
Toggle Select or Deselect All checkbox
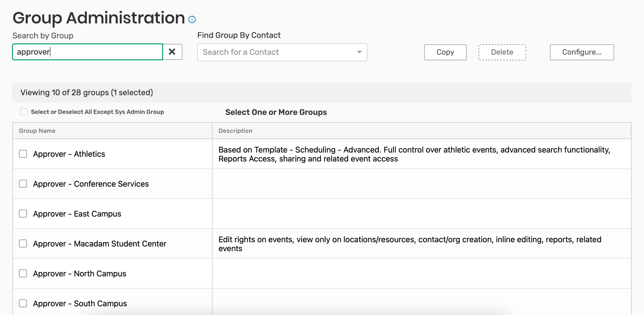24,112
